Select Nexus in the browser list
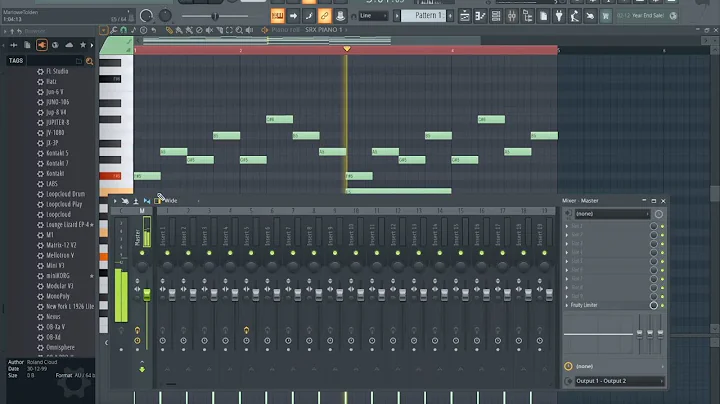Viewport: 720px width, 404px height. (x=53, y=317)
